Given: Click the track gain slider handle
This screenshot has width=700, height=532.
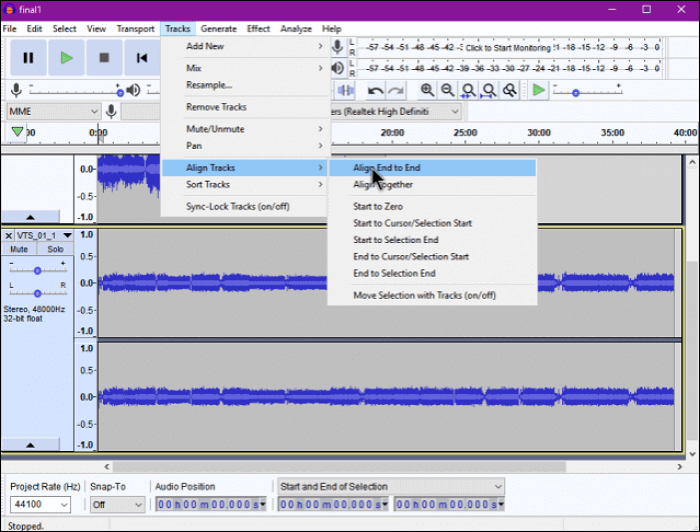Looking at the screenshot, I should coord(37,271).
